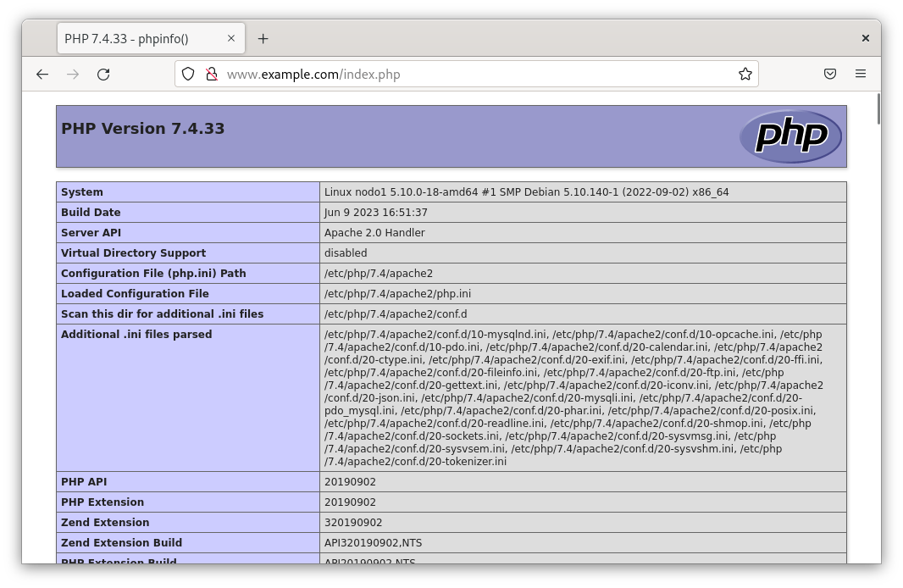
Task: Open a new tab with plus button
Action: tap(263, 39)
